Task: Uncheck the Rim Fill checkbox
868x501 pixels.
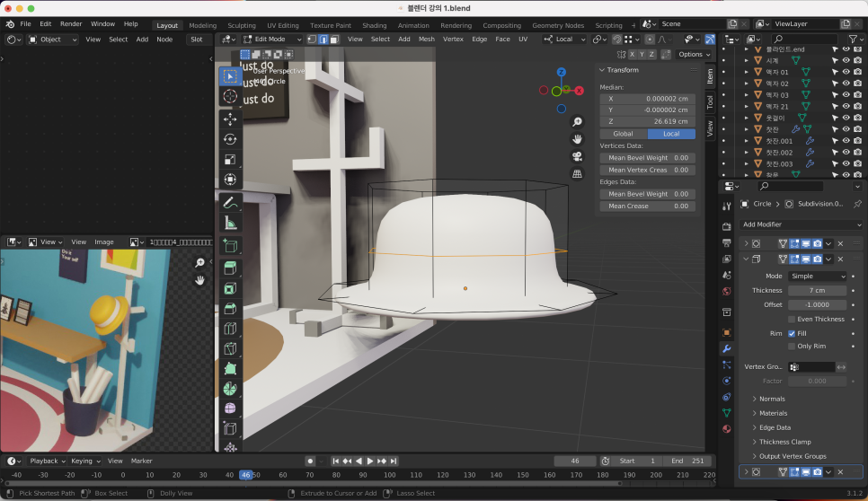Action: (x=792, y=333)
